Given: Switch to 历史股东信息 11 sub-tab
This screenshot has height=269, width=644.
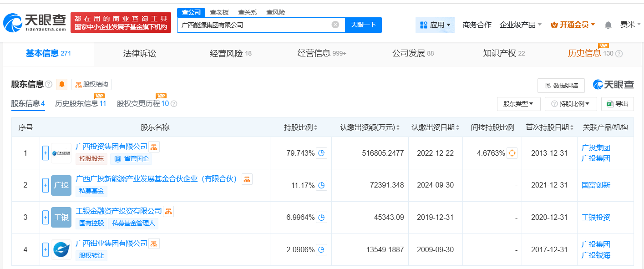Looking at the screenshot, I should click(x=81, y=104).
